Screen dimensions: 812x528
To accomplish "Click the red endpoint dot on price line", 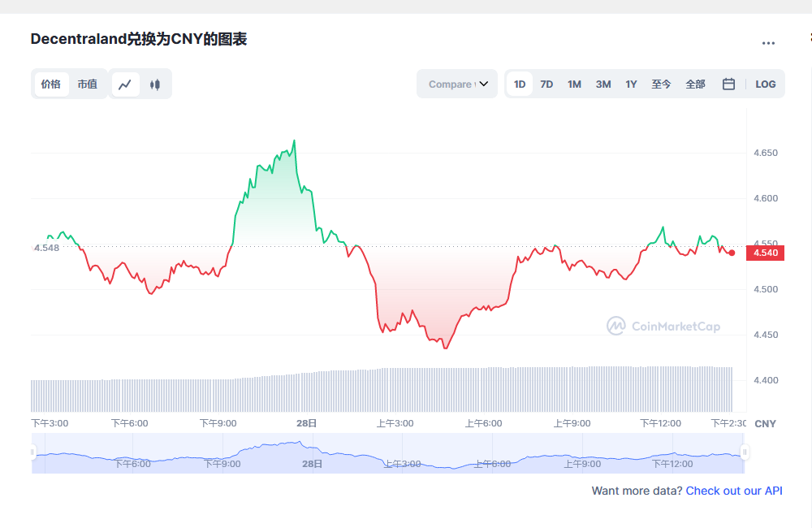I will click(732, 253).
